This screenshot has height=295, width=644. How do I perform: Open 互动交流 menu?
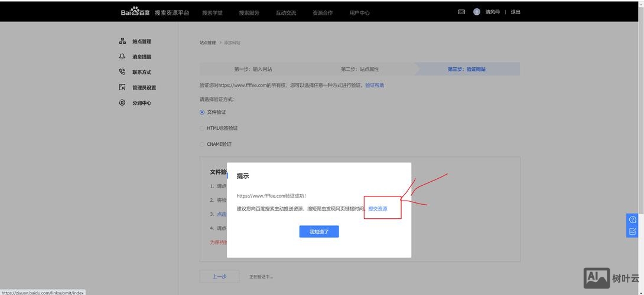286,13
